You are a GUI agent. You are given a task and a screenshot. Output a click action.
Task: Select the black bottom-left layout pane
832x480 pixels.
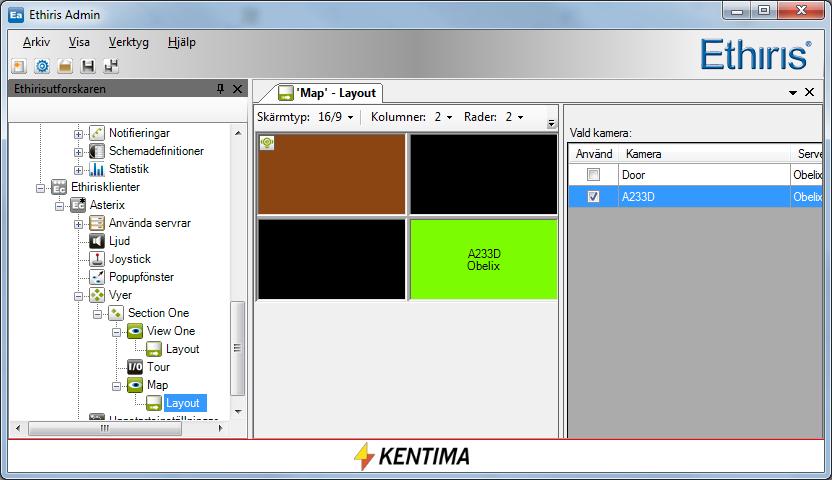[x=332, y=259]
